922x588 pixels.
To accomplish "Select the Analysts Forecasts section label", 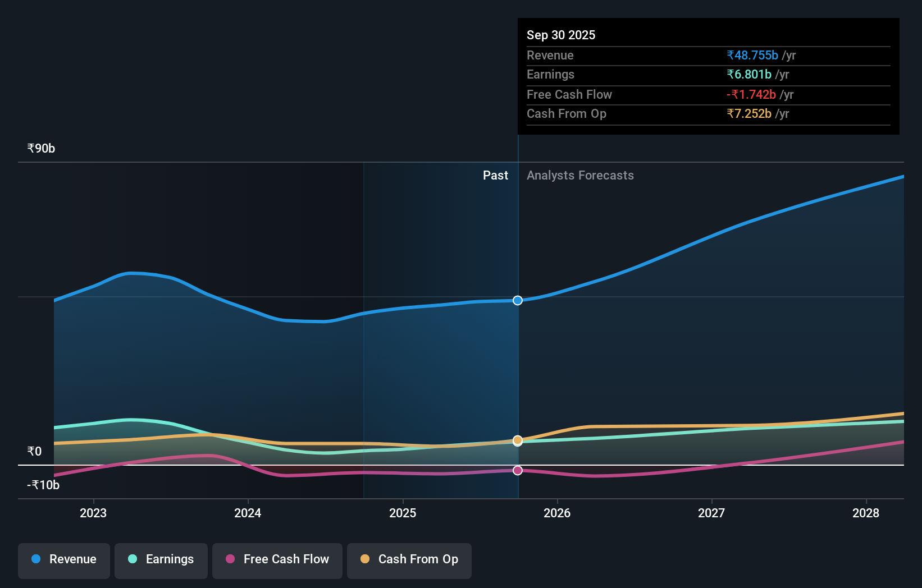I will 580,175.
